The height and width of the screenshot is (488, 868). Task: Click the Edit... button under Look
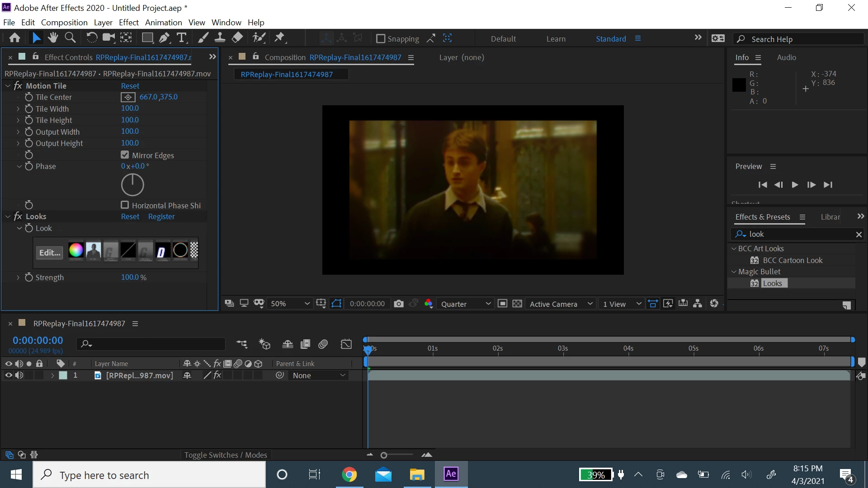[x=49, y=253]
